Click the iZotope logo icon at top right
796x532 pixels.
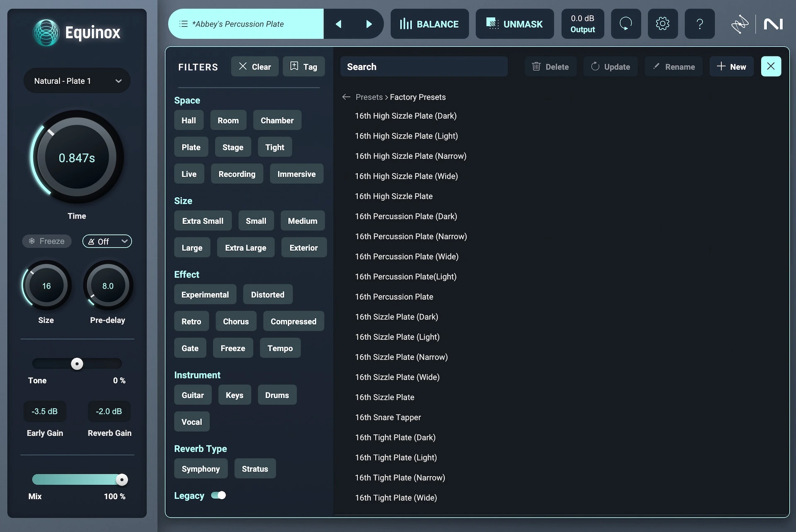[740, 24]
